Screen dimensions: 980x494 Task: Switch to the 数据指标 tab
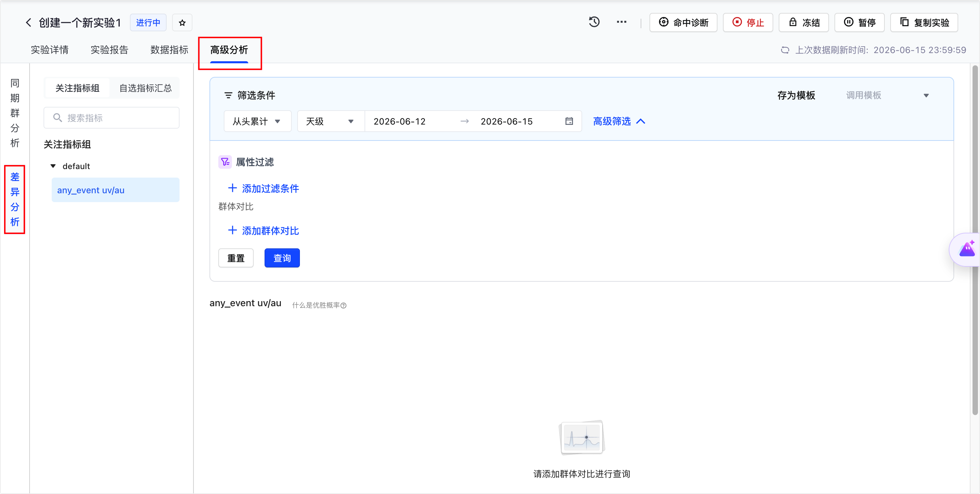[169, 50]
